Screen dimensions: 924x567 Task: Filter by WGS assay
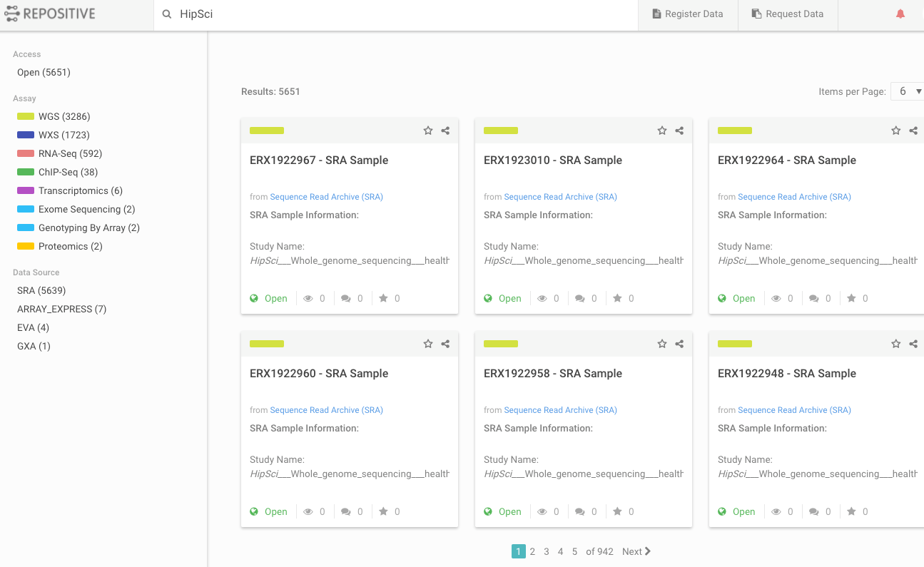(x=64, y=116)
